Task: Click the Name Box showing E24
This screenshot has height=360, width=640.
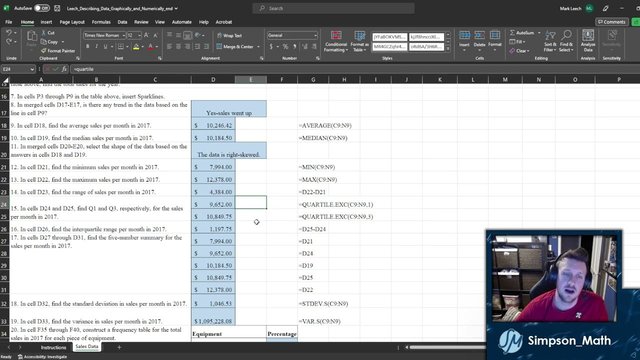Action: point(18,69)
